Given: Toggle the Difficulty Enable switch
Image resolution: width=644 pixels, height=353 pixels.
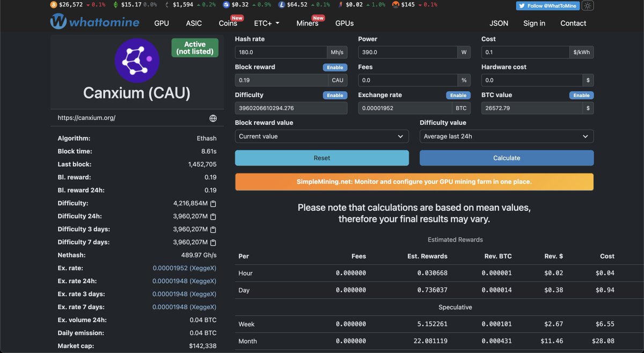Looking at the screenshot, I should [335, 95].
